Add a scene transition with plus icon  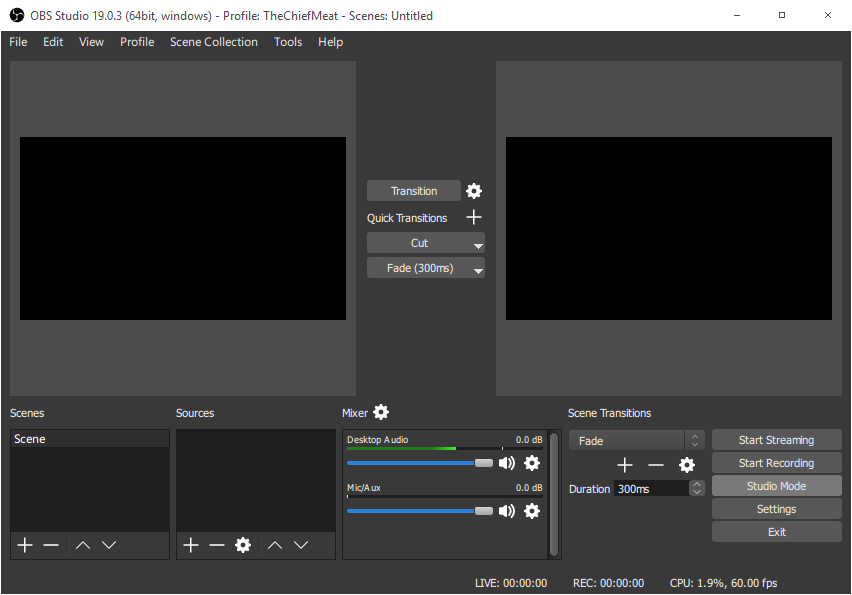[625, 465]
